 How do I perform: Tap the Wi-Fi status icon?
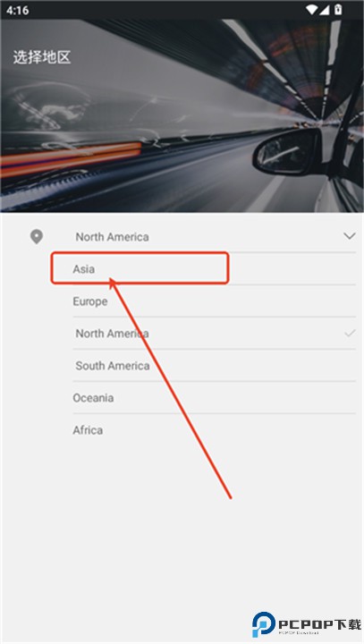coord(311,9)
